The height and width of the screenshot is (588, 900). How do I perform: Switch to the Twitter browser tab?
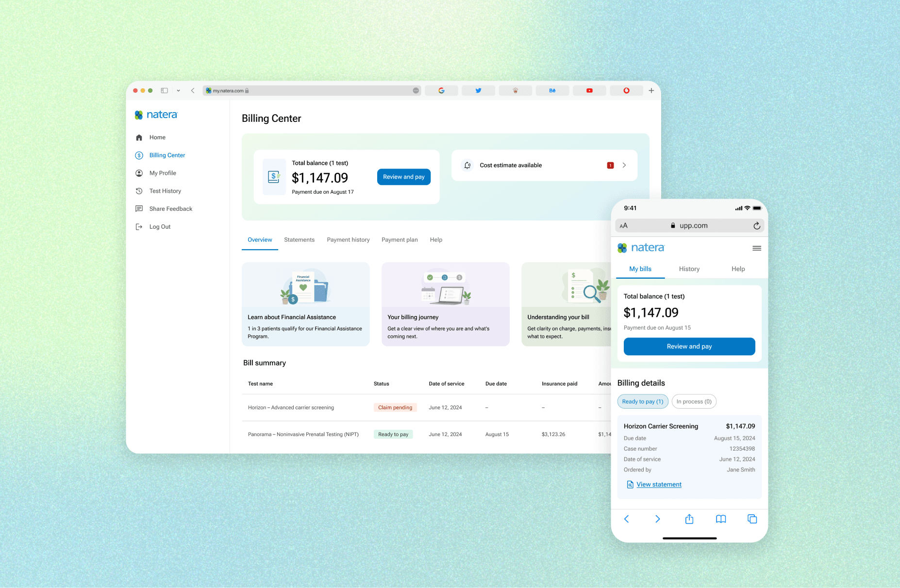(478, 91)
